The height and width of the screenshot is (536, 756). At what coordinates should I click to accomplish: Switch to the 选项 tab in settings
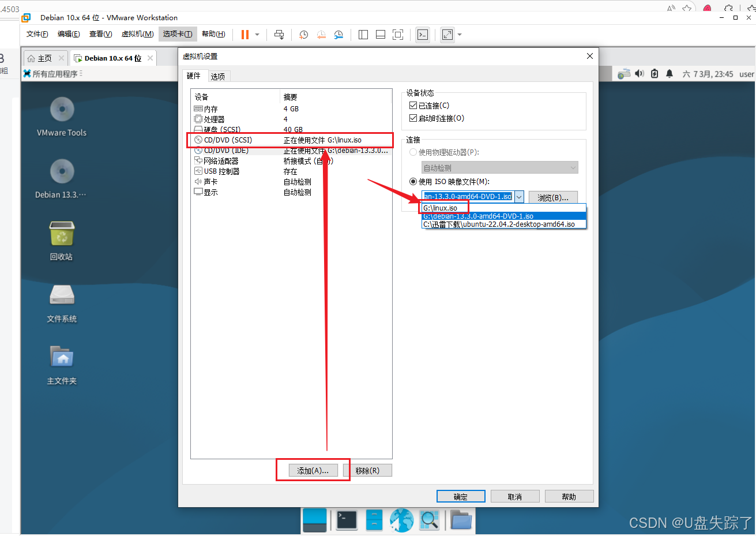[218, 76]
